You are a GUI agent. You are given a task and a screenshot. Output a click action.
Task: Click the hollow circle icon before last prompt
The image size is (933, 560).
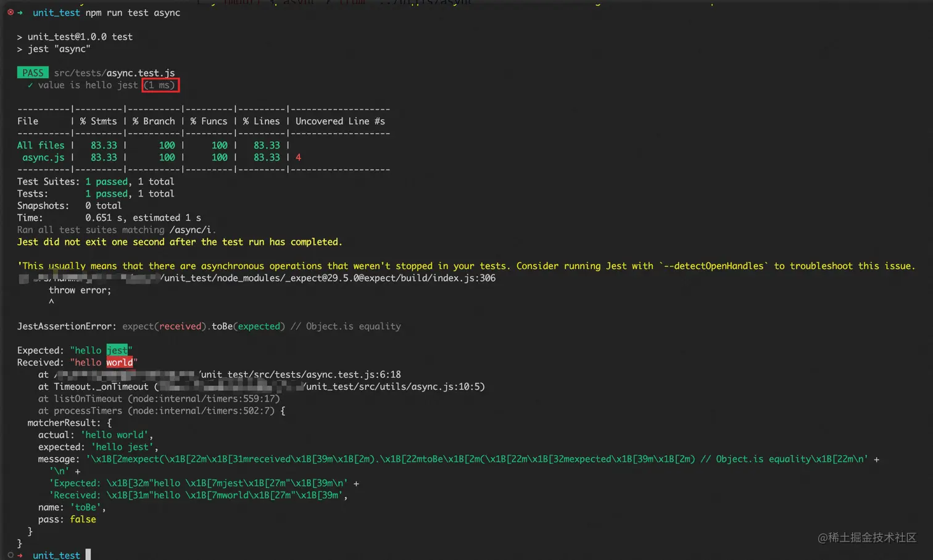10,555
